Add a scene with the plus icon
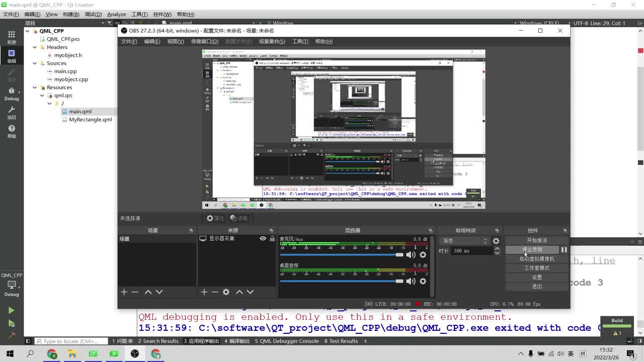Image resolution: width=644 pixels, height=362 pixels. pyautogui.click(x=124, y=292)
